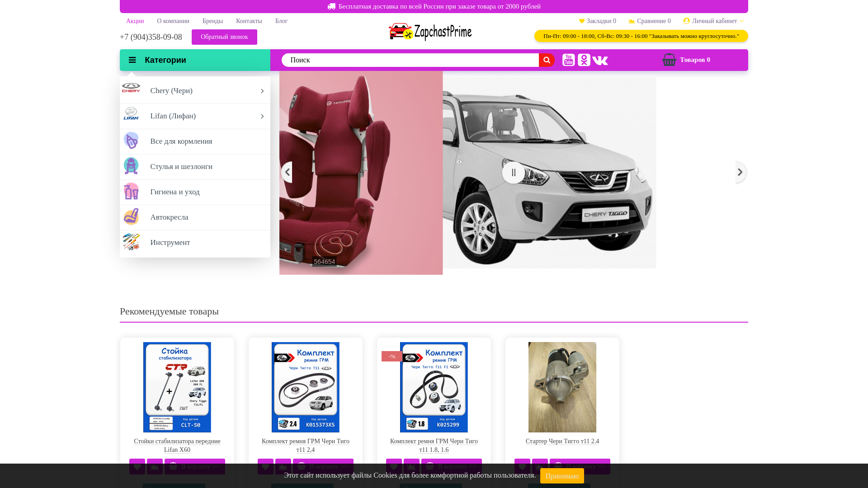Click the ZapchastPrime logo
This screenshot has width=868, height=488.
coord(430,32)
